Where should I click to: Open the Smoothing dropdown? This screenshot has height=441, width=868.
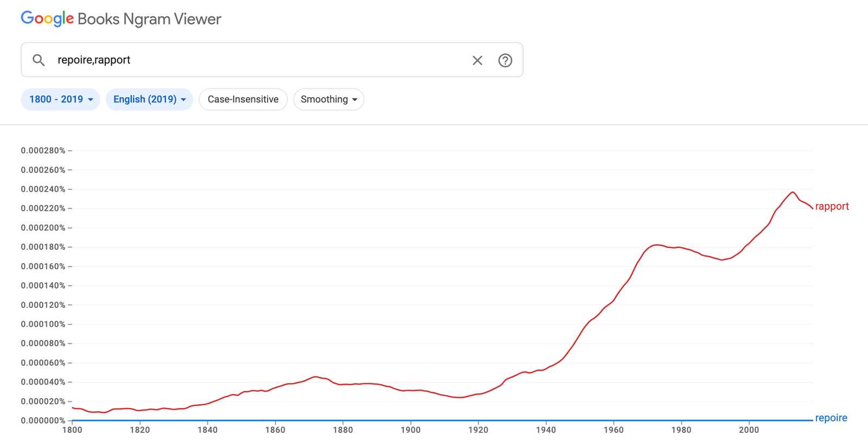pyautogui.click(x=329, y=99)
